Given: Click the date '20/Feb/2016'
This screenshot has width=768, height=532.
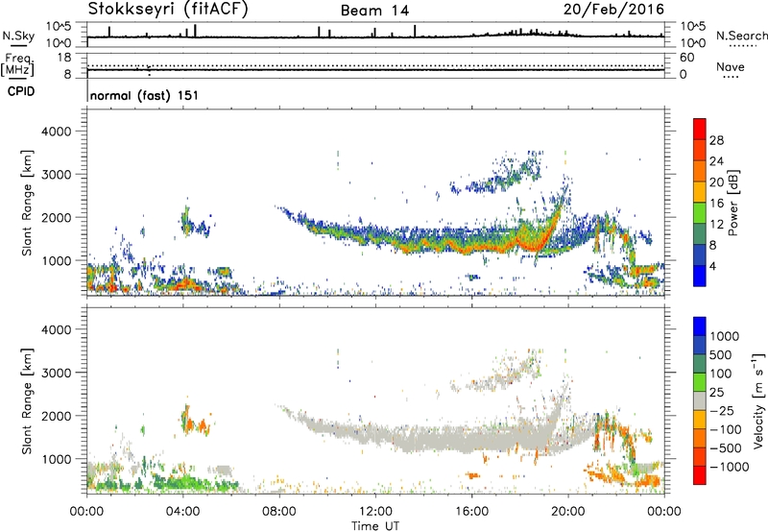Looking at the screenshot, I should pyautogui.click(x=613, y=10).
